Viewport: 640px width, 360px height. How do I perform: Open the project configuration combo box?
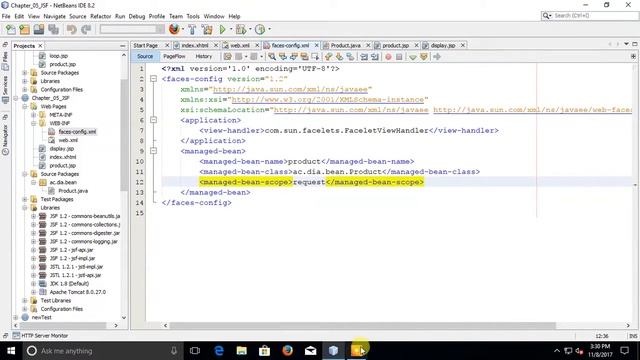coord(132,29)
